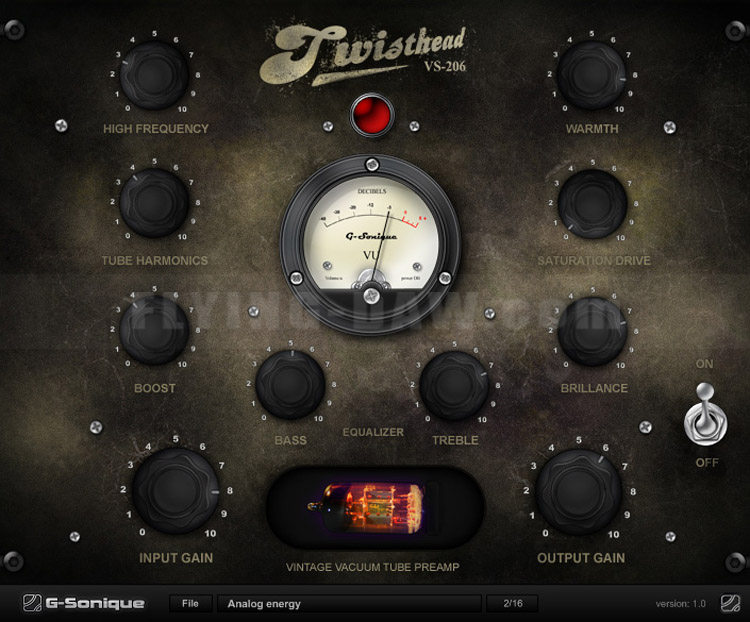Click the red power indicator lamp
The image size is (750, 622).
pos(372,115)
